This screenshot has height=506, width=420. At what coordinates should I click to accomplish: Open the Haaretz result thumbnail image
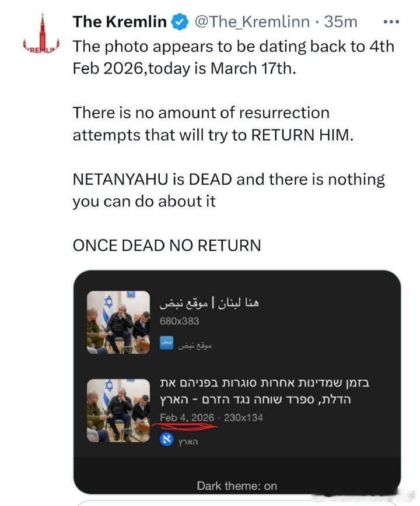coord(118,410)
